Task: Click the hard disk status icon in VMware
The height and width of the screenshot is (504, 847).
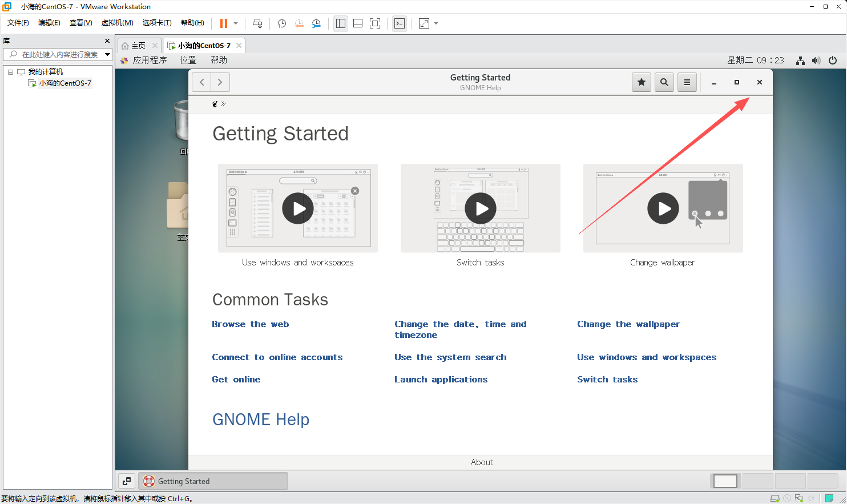Action: [775, 498]
